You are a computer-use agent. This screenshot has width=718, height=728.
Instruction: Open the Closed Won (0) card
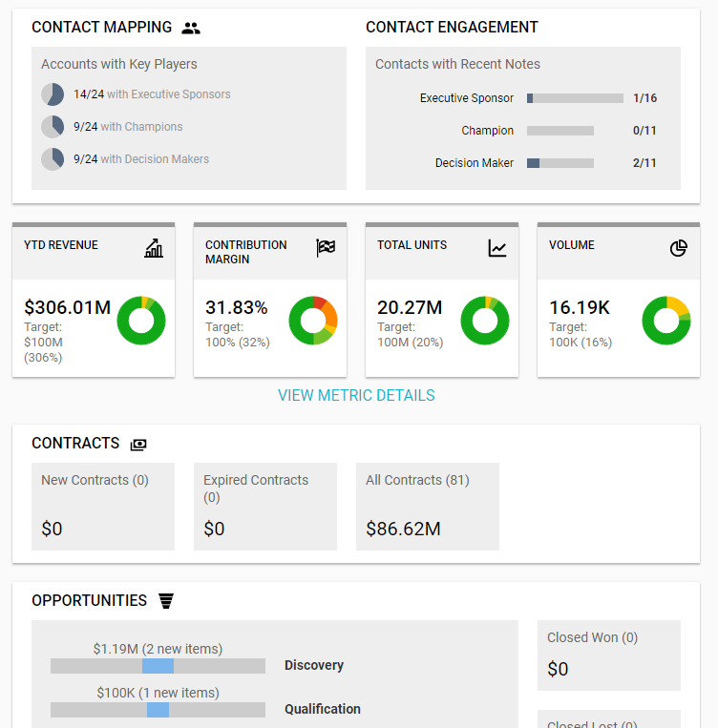[x=609, y=655]
